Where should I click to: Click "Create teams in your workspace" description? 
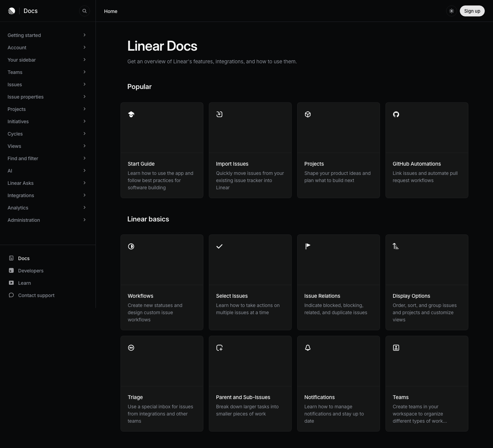pyautogui.click(x=420, y=414)
